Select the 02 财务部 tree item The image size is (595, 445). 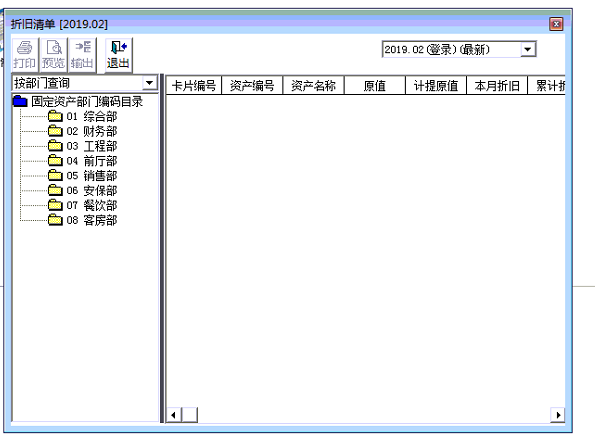(x=92, y=131)
